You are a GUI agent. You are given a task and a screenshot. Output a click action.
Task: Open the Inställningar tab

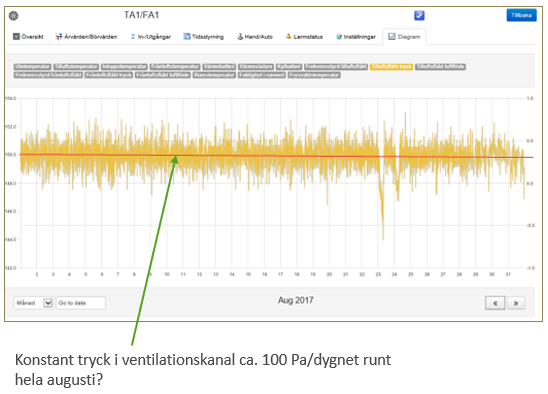coord(356,36)
